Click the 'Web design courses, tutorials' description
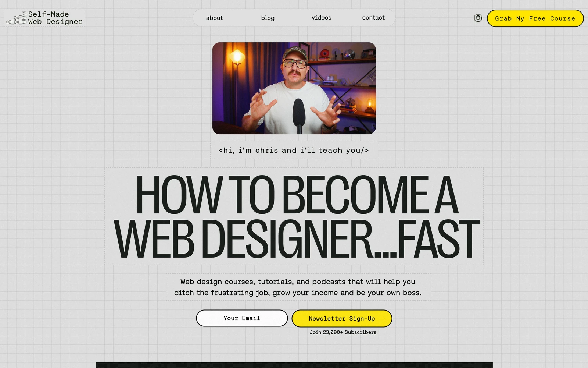588x368 pixels. [x=298, y=287]
